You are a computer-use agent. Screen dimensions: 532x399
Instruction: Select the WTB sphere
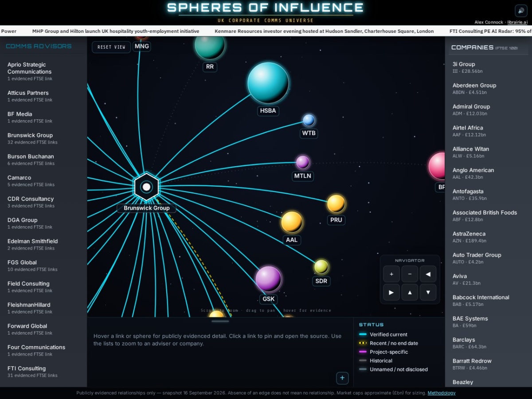[309, 120]
